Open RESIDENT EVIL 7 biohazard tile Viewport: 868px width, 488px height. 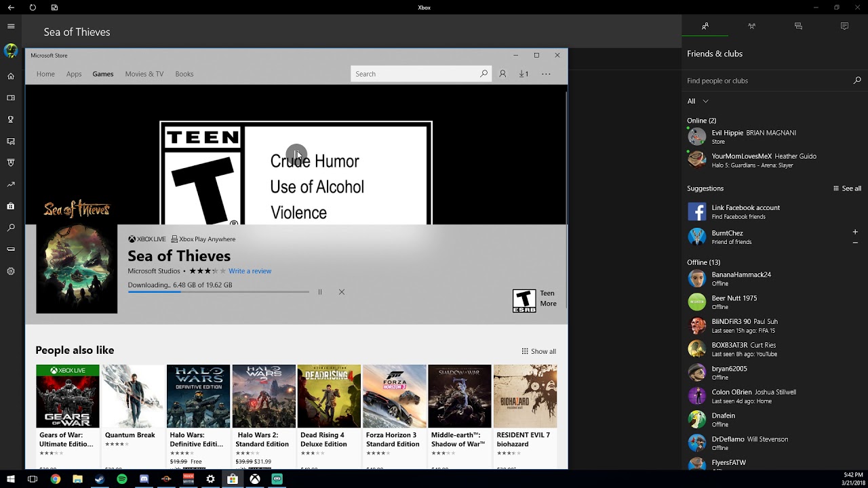(526, 416)
